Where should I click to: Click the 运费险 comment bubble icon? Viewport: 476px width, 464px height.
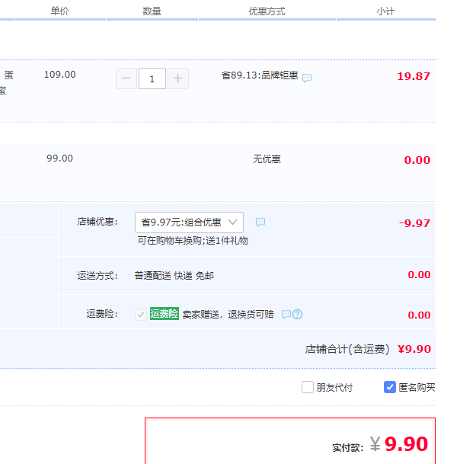(x=286, y=315)
